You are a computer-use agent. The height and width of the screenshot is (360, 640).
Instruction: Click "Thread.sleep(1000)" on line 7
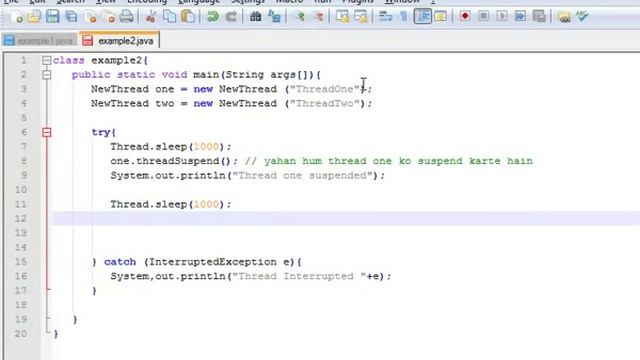(167, 147)
